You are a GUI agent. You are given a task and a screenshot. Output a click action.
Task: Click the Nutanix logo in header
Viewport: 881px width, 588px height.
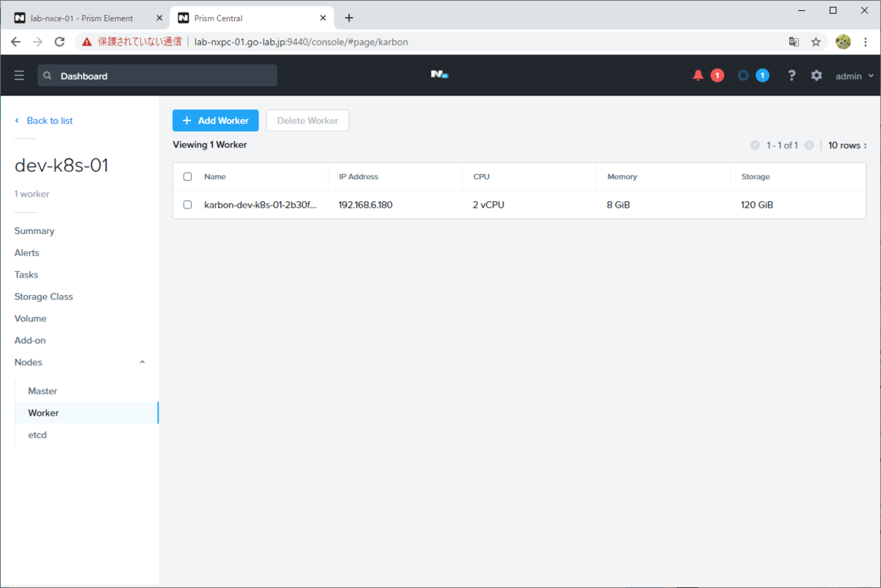pos(439,75)
